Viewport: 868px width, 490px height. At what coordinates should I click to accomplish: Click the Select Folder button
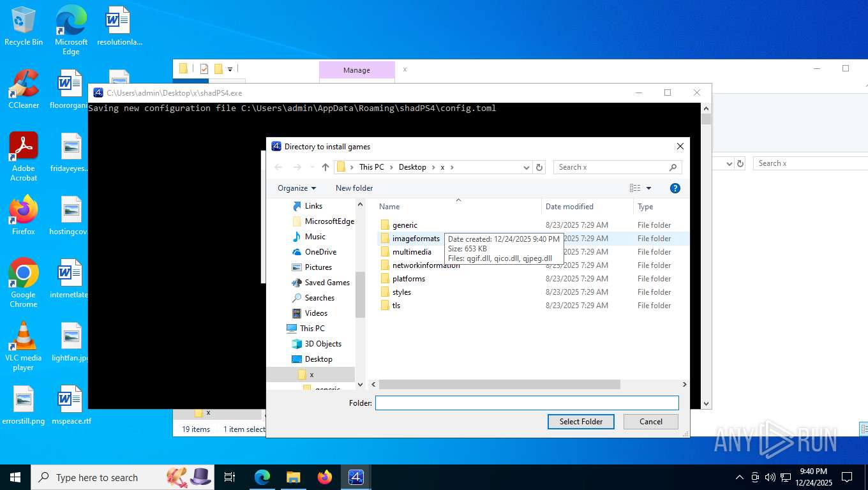click(581, 422)
